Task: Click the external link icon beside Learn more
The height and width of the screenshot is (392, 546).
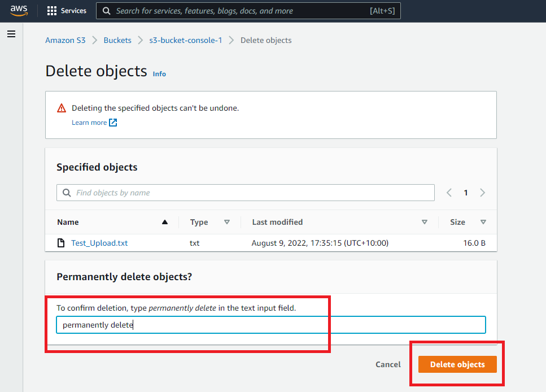Action: tap(113, 123)
